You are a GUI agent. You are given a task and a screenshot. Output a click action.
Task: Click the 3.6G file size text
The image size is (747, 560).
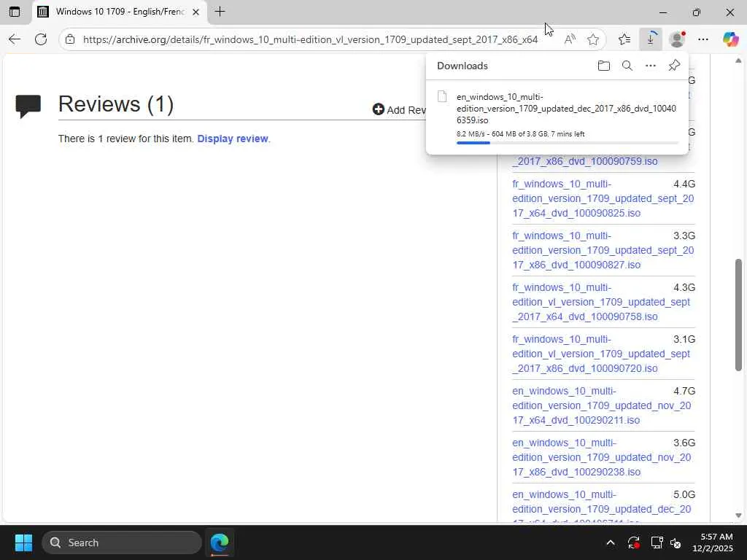[x=684, y=443]
